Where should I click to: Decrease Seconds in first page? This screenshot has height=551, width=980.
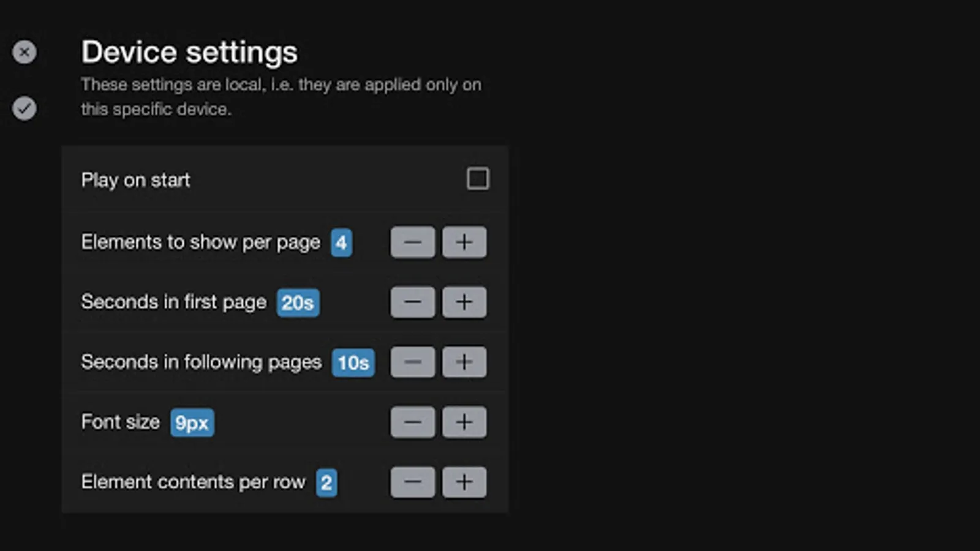point(413,302)
